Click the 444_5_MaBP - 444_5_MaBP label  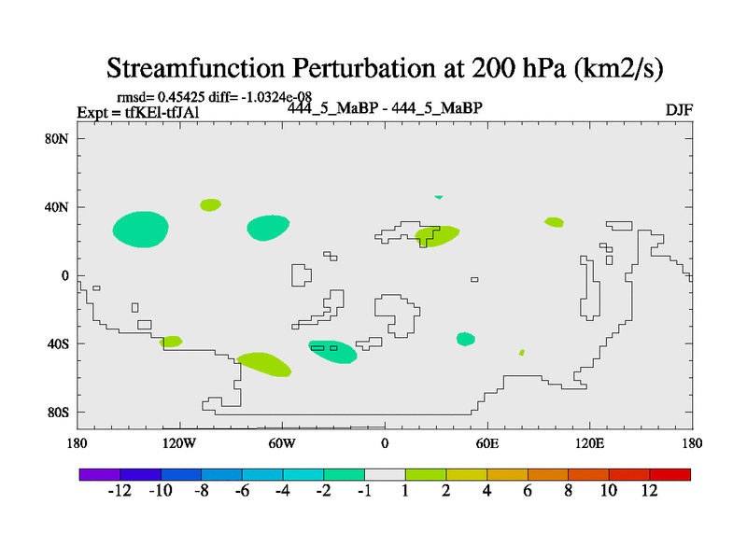pos(385,108)
